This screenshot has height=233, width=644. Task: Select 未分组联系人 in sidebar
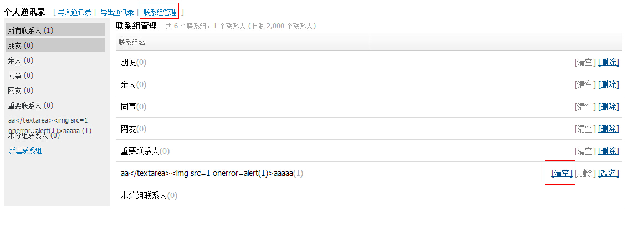pyautogui.click(x=34, y=135)
